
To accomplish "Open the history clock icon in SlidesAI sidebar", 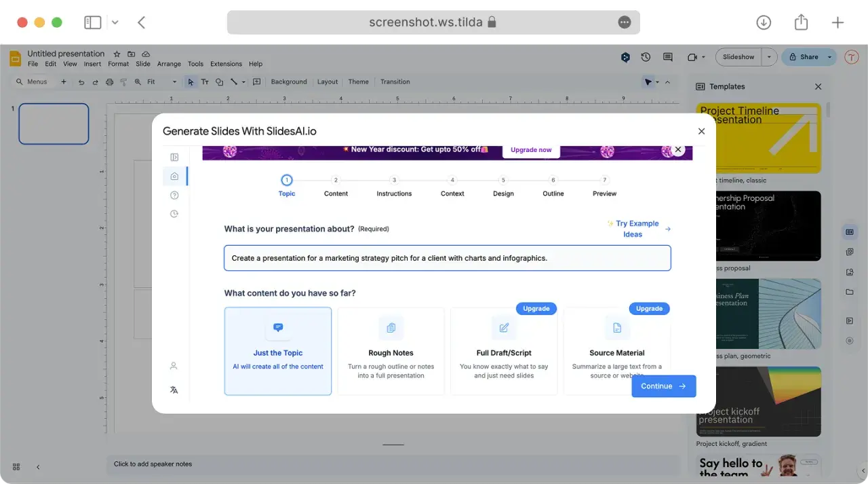I will tap(174, 214).
